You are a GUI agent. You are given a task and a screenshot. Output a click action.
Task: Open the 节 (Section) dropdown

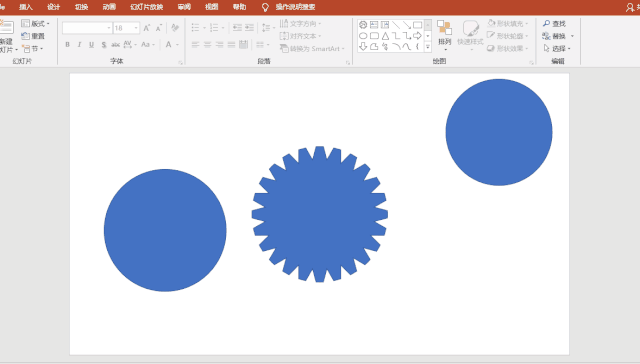(33, 49)
